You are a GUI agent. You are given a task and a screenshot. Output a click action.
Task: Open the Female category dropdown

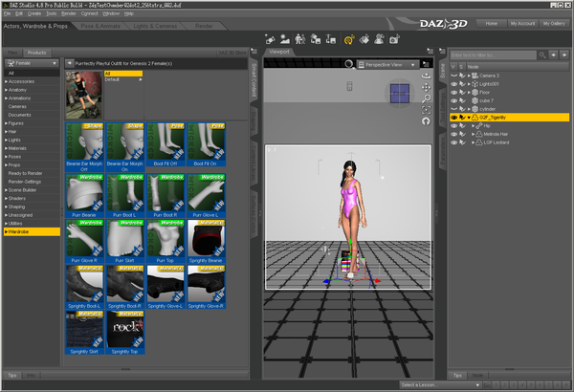[x=32, y=63]
